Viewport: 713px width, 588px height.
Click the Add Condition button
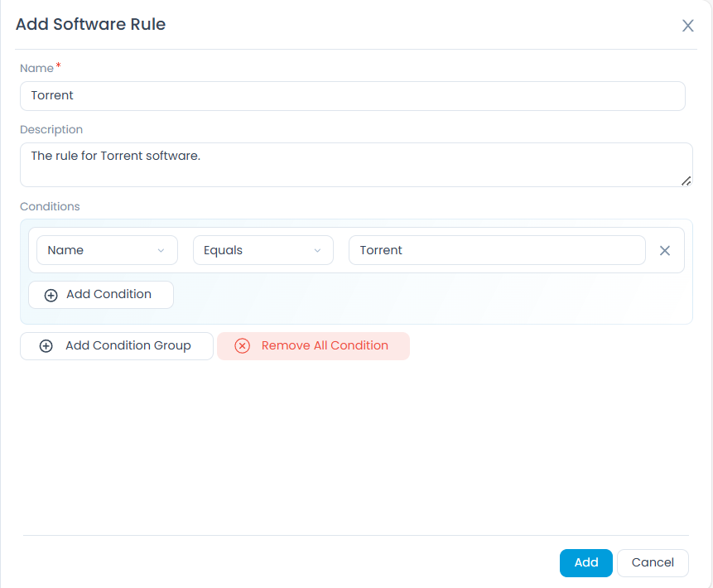(x=100, y=294)
